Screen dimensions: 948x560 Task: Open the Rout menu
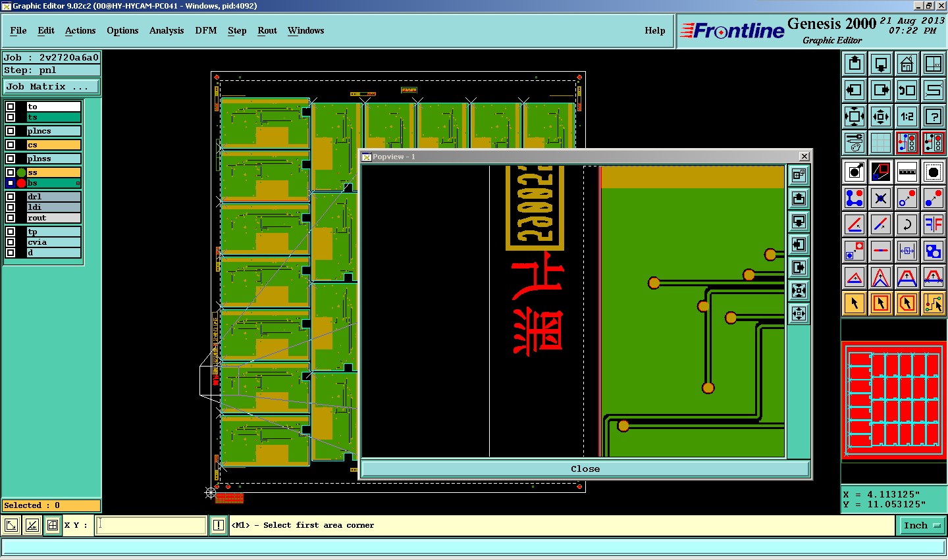(x=267, y=30)
